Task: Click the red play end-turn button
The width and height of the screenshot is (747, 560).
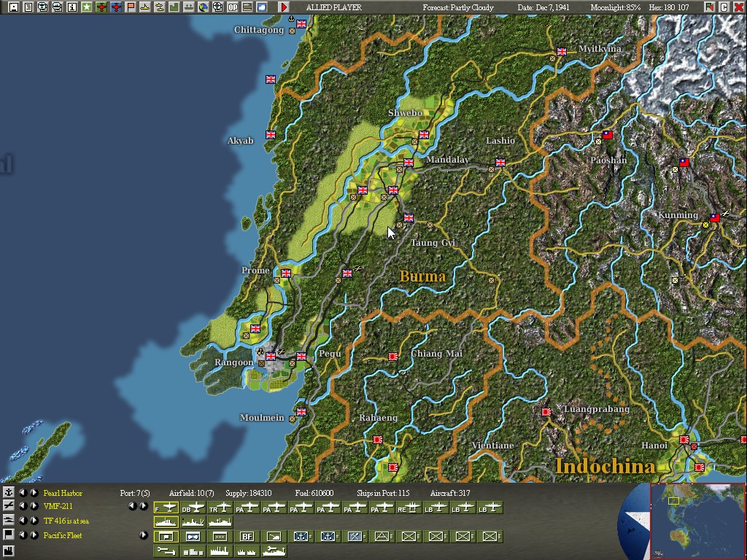Action: (284, 7)
